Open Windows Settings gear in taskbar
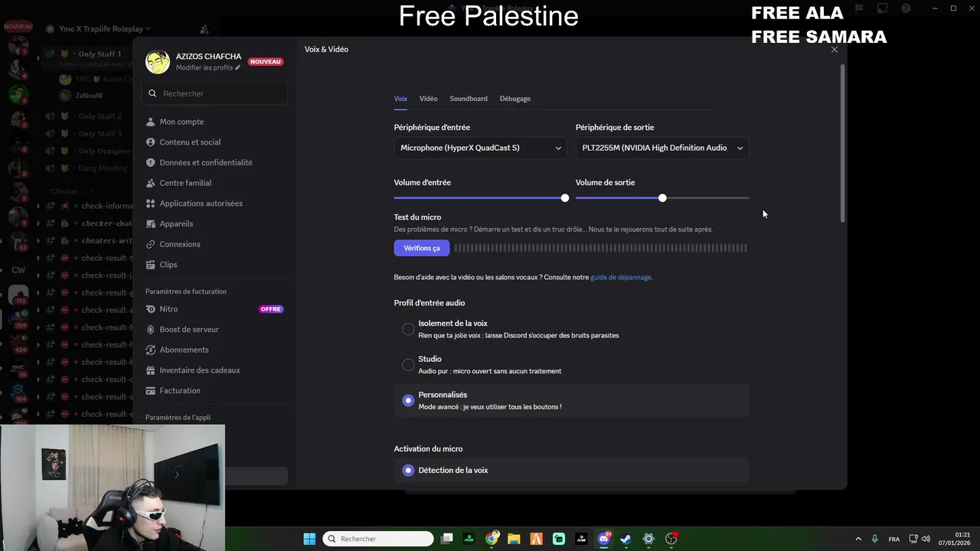This screenshot has height=551, width=980. (648, 539)
